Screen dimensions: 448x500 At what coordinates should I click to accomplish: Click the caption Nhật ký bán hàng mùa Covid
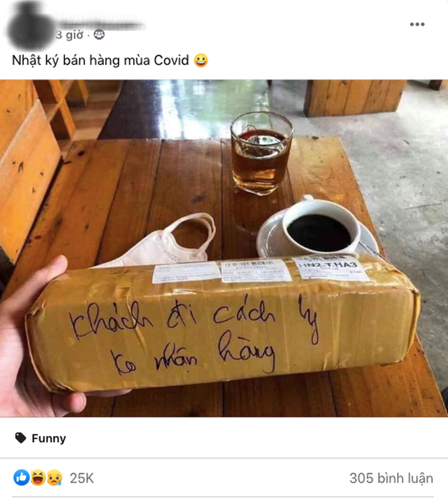click(100, 61)
